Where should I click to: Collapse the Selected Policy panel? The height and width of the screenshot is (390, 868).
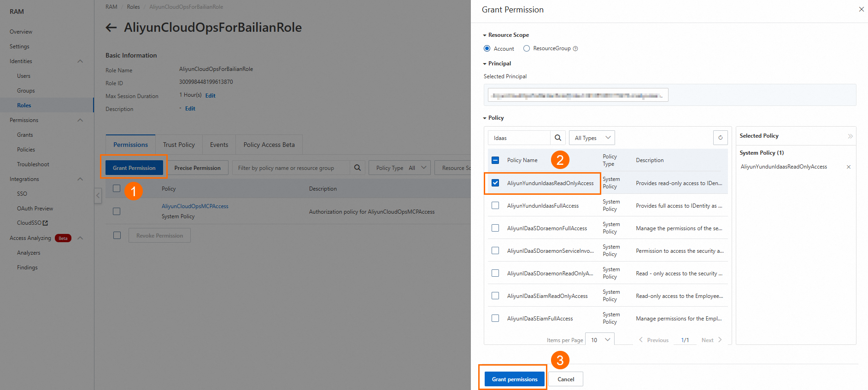pos(850,136)
